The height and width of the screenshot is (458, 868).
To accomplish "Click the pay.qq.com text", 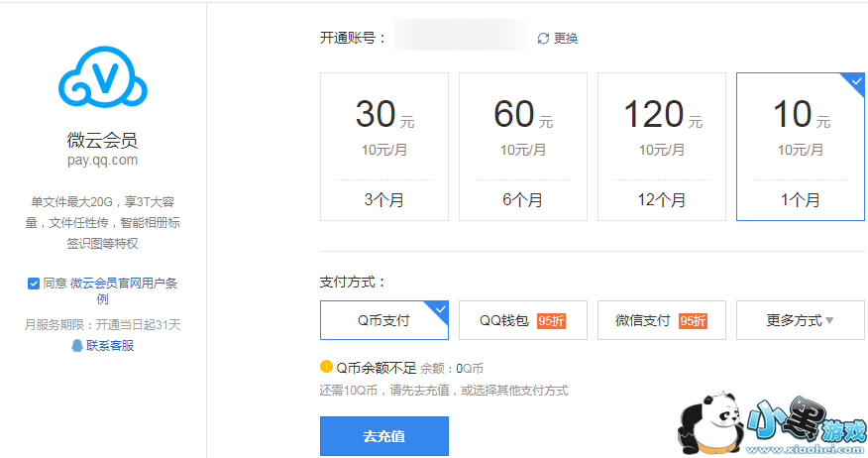I will pyautogui.click(x=102, y=160).
